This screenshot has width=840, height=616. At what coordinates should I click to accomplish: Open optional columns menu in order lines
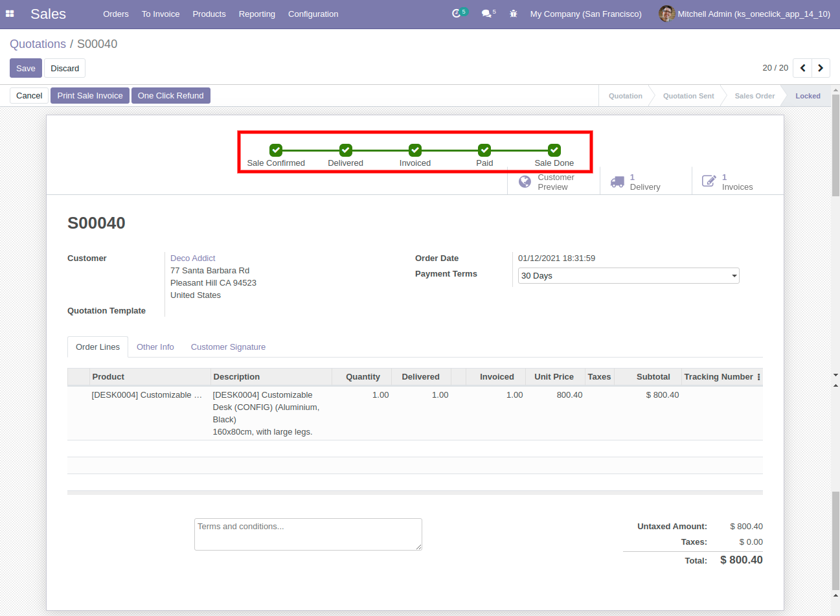(x=758, y=377)
